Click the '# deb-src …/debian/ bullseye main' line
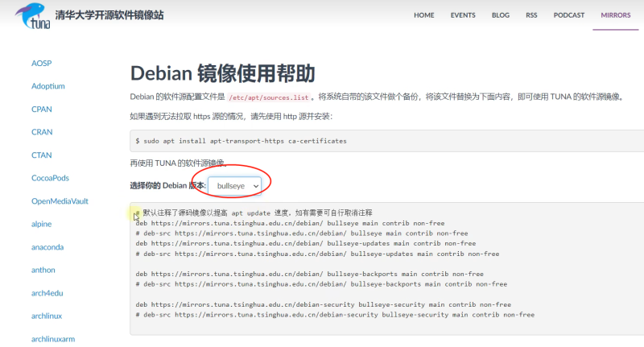Screen dimensions: 644x347 (x=302, y=233)
